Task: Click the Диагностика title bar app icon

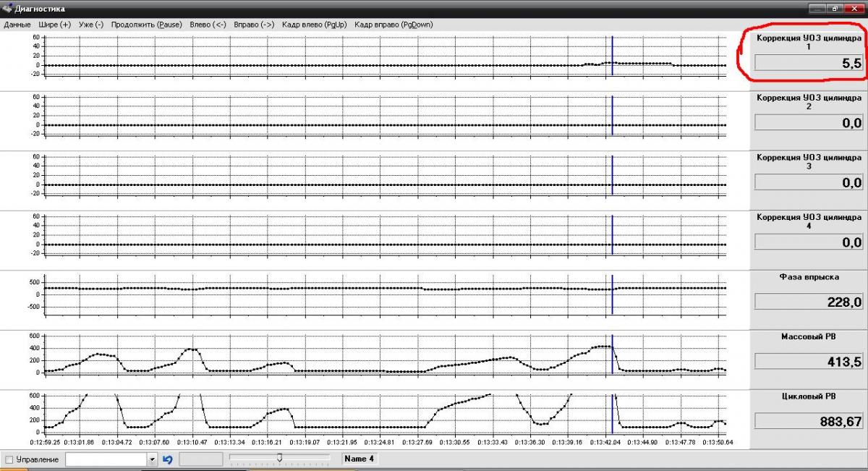Action: pyautogui.click(x=7, y=9)
